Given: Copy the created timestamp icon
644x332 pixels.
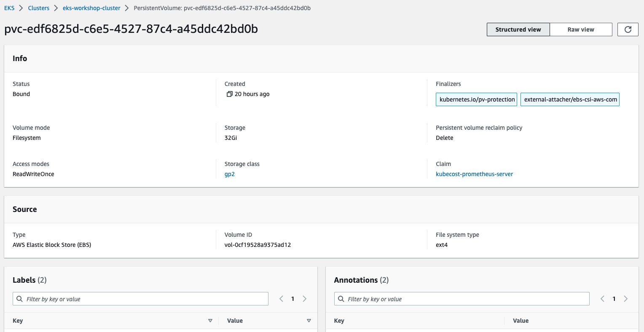Looking at the screenshot, I should [x=229, y=94].
